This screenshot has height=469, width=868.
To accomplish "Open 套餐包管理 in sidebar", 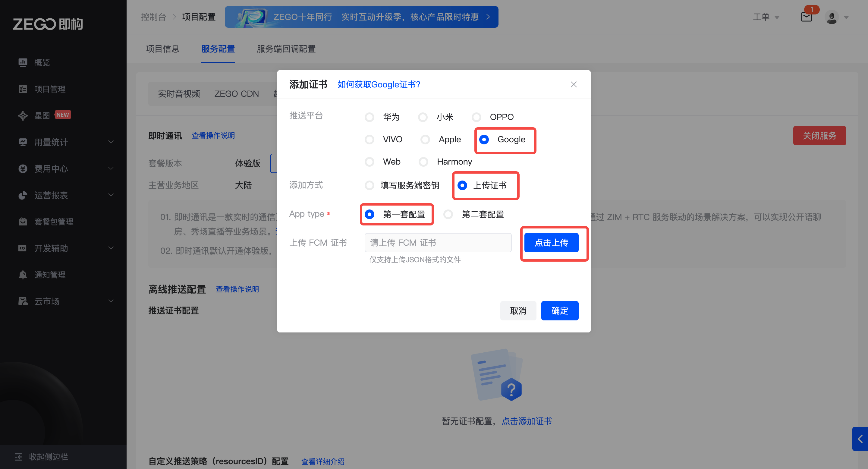I will [x=54, y=221].
